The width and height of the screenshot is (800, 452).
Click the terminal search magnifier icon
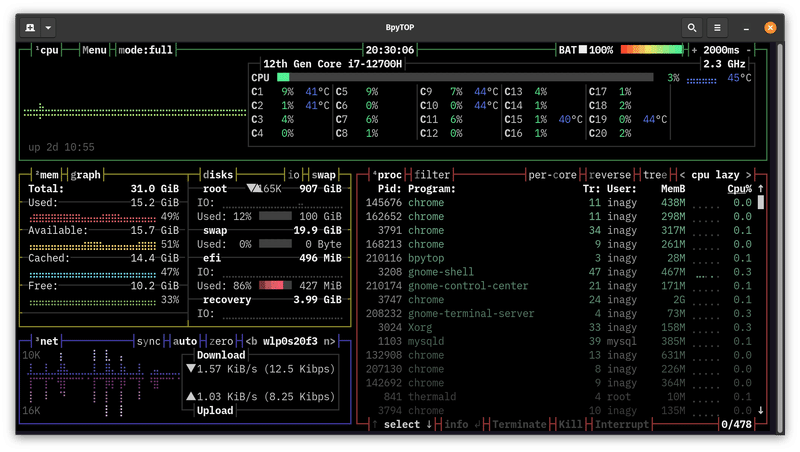(x=692, y=27)
